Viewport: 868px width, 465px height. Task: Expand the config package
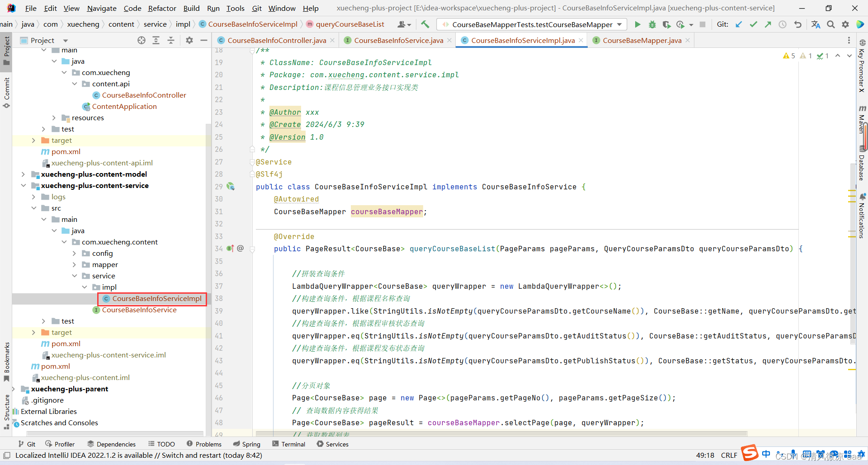(x=75, y=253)
